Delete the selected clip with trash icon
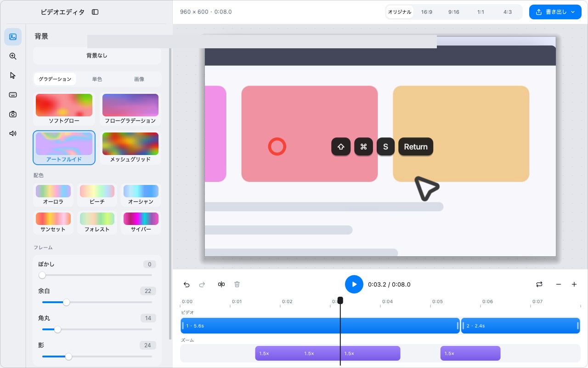Viewport: 588px width, 368px height. (237, 284)
